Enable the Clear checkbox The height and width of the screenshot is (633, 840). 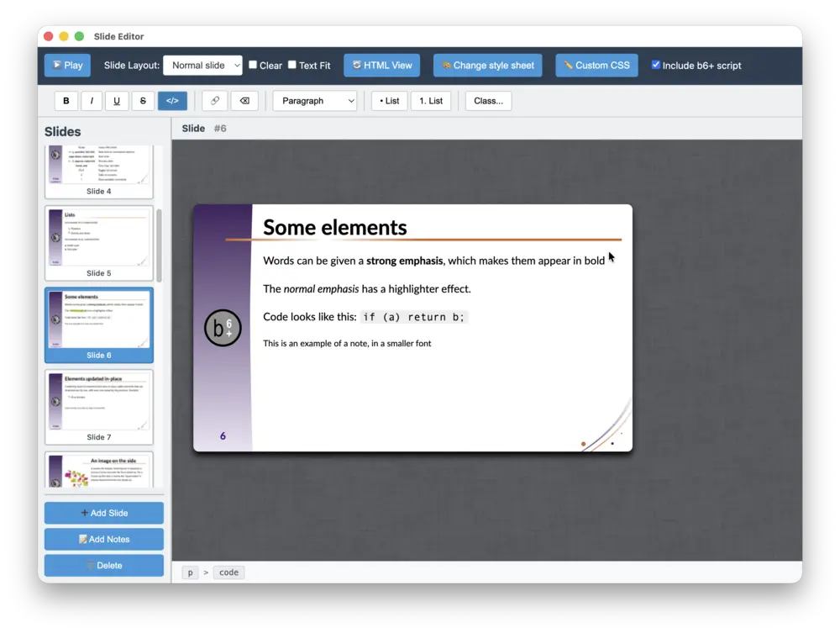251,65
